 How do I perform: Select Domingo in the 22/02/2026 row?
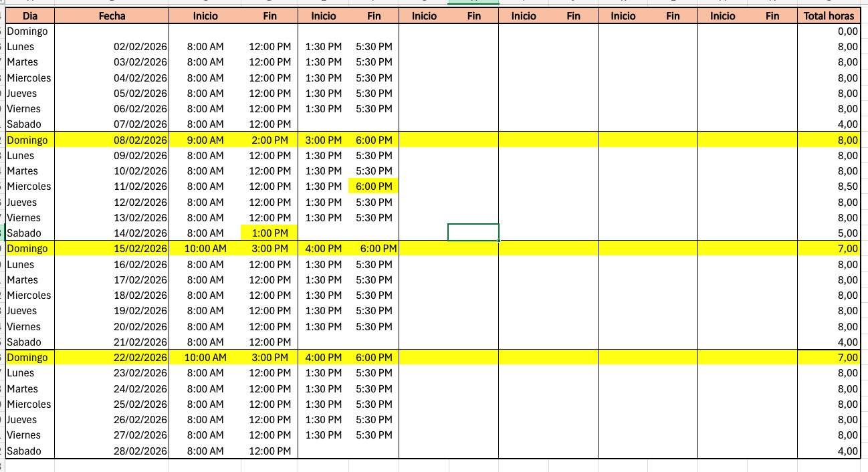(x=29, y=358)
